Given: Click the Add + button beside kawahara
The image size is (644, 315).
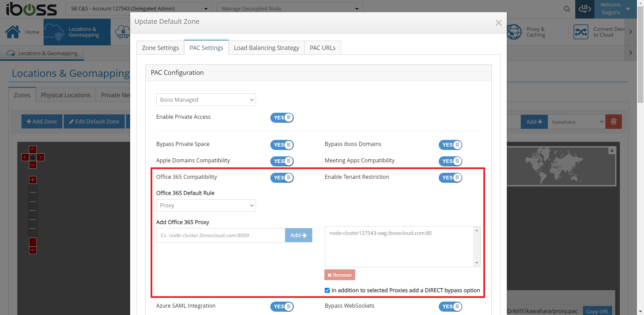Looking at the screenshot, I should (534, 122).
